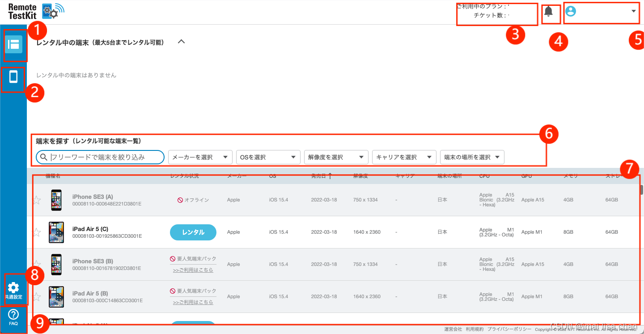Image resolution: width=644 pixels, height=334 pixels.
Task: Click the device table vertical scrollbar
Action: [641, 189]
